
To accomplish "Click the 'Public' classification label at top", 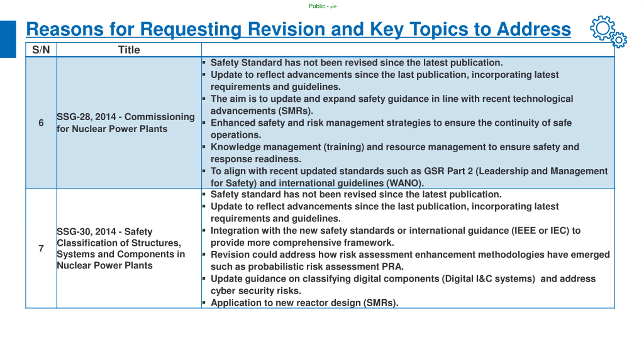I will [323, 6].
